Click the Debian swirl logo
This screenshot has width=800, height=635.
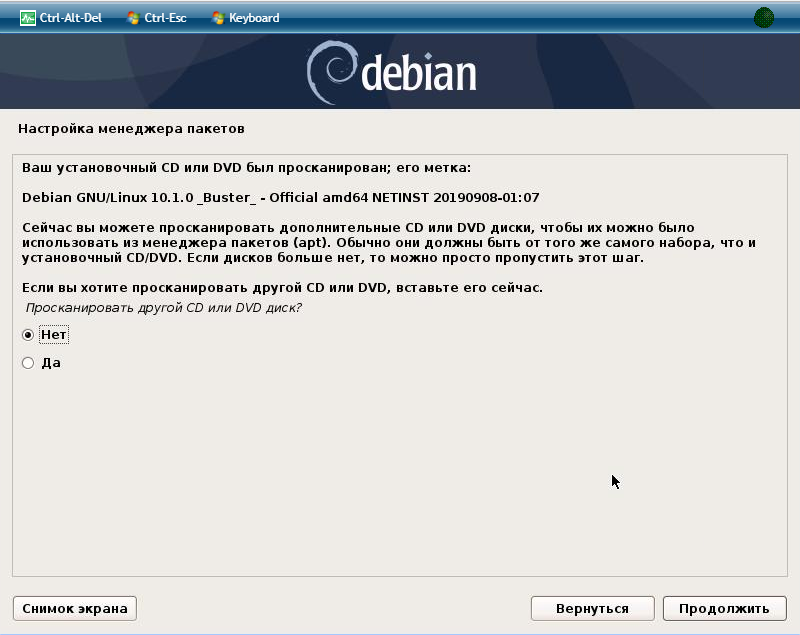(x=331, y=72)
